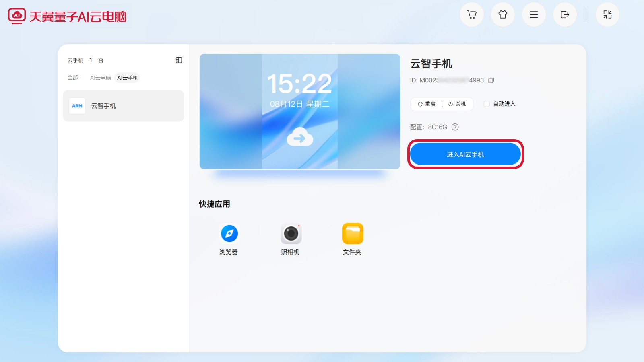Screen dimensions: 644x362
Task: Select 云智手机 in the device list
Action: (x=124, y=106)
